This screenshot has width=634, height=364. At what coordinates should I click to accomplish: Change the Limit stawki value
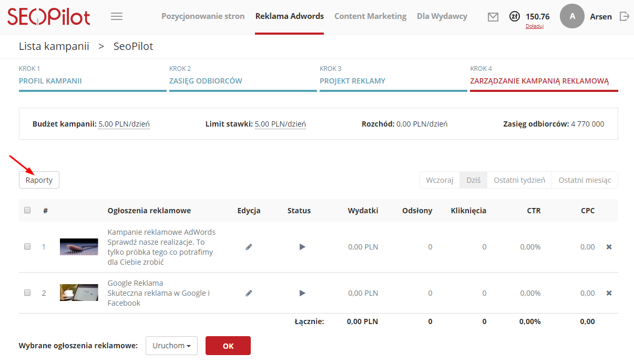coord(280,124)
